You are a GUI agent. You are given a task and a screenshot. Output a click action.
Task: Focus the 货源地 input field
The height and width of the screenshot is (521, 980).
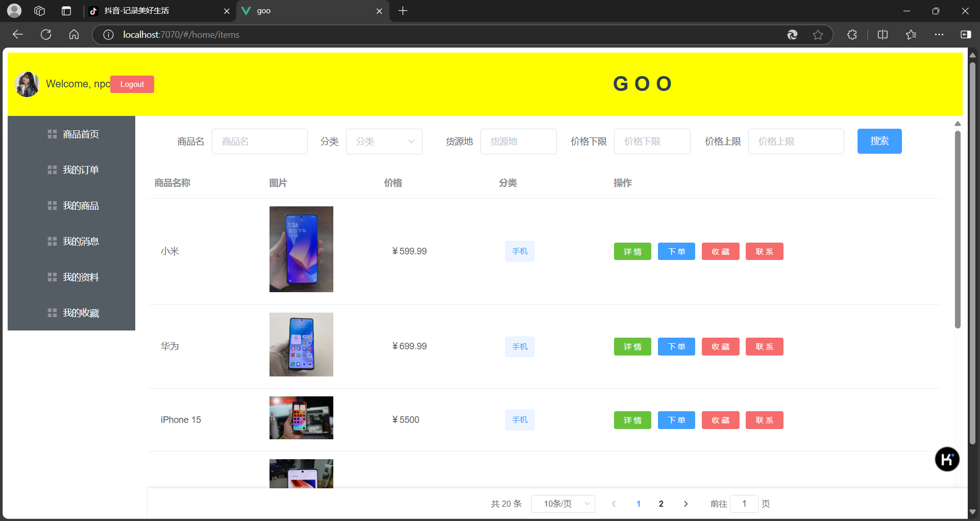coord(519,141)
